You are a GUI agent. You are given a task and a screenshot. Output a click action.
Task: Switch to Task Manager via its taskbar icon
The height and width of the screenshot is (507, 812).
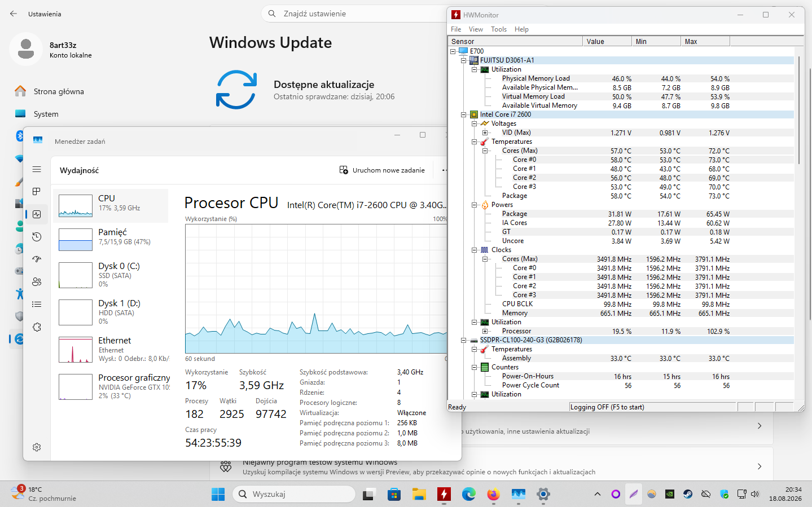pyautogui.click(x=519, y=494)
